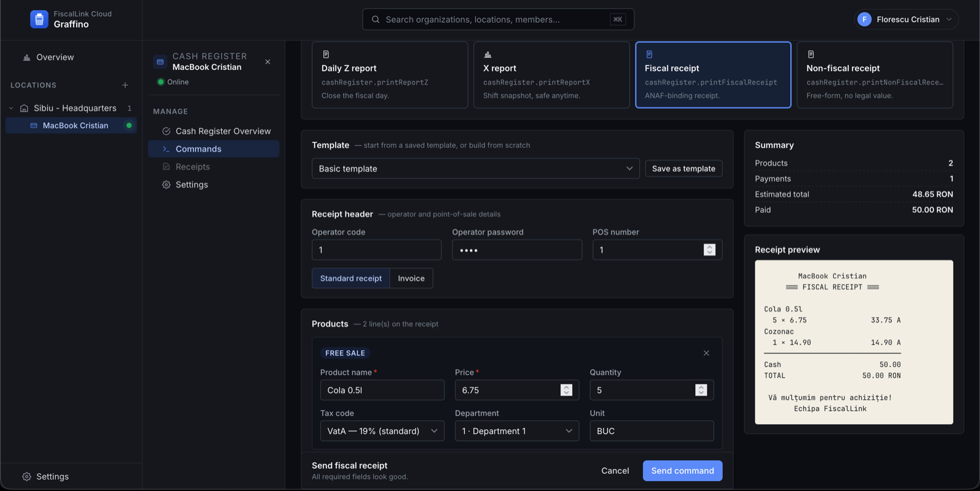Adjust the Quantity stepper arrows
This screenshot has height=491, width=980.
pyautogui.click(x=701, y=390)
